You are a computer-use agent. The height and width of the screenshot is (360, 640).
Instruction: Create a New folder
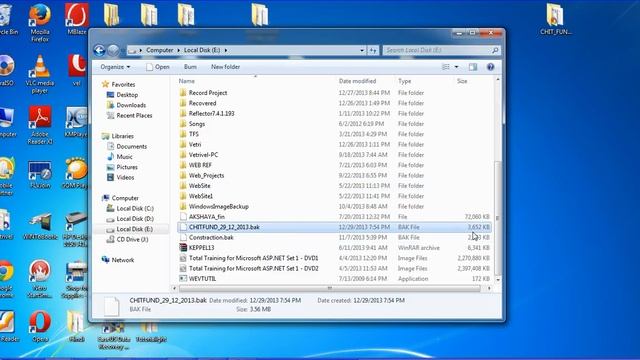(x=225, y=67)
